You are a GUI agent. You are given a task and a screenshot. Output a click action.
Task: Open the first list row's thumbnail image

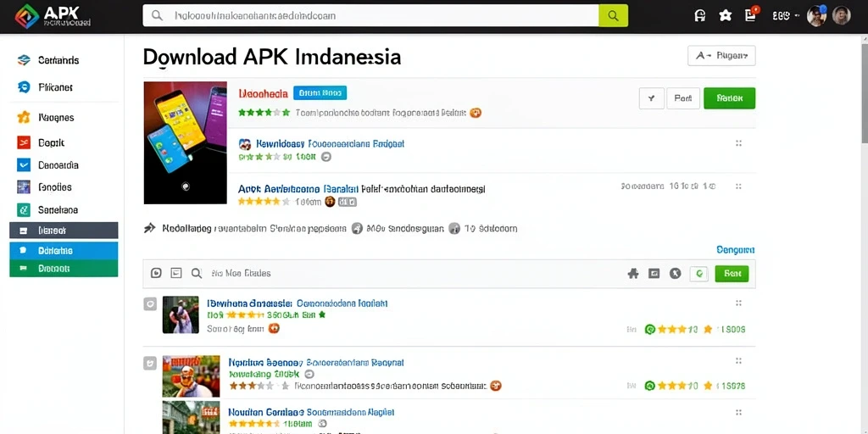pyautogui.click(x=181, y=314)
